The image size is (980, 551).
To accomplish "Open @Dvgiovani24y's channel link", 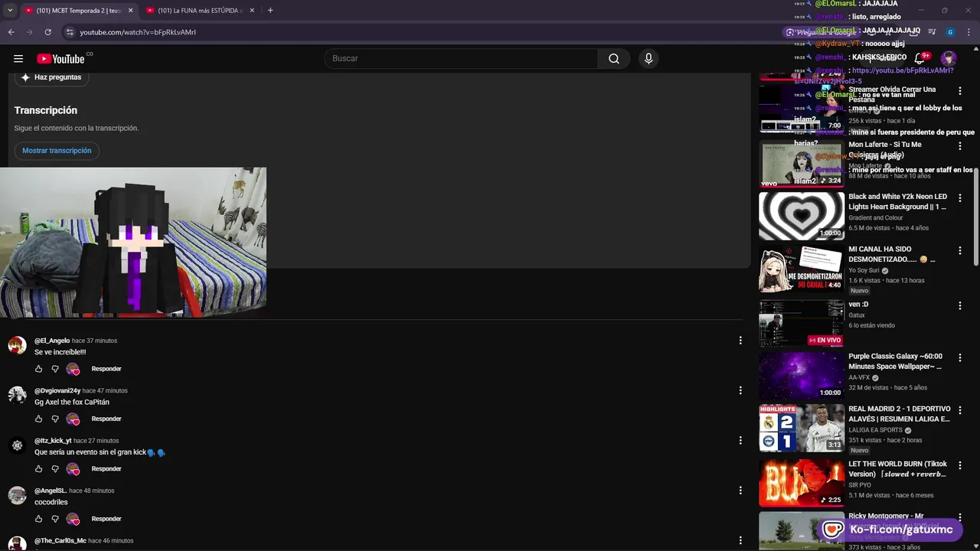I will [57, 390].
